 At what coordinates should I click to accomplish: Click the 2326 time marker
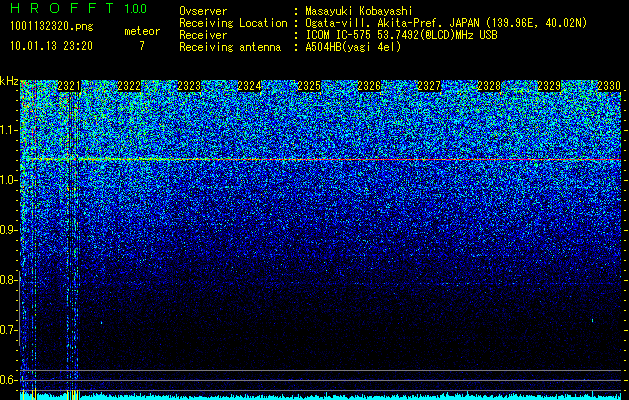tap(369, 86)
